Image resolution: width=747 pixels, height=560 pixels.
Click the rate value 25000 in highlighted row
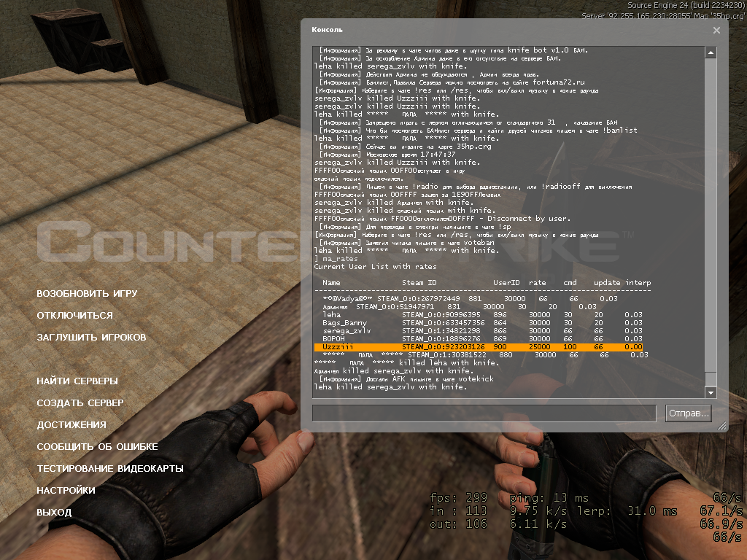pos(540,346)
